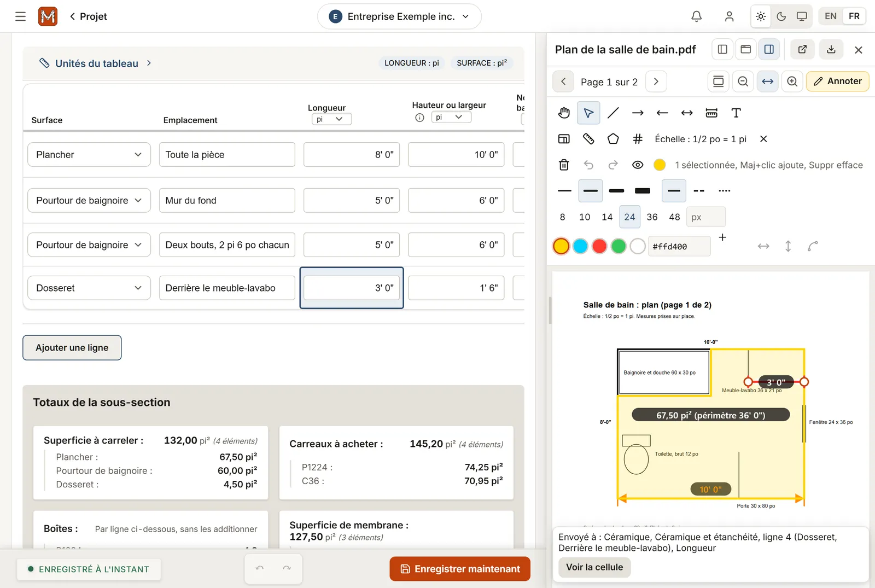This screenshot has height=588, width=875.
Task: Click Enregistrer maintenant to save
Action: tap(460, 569)
